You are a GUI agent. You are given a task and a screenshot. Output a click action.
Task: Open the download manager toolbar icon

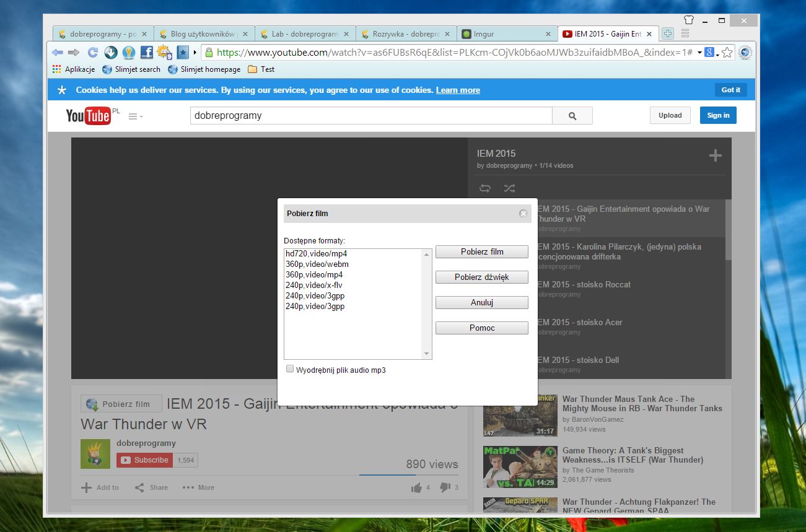(111, 53)
